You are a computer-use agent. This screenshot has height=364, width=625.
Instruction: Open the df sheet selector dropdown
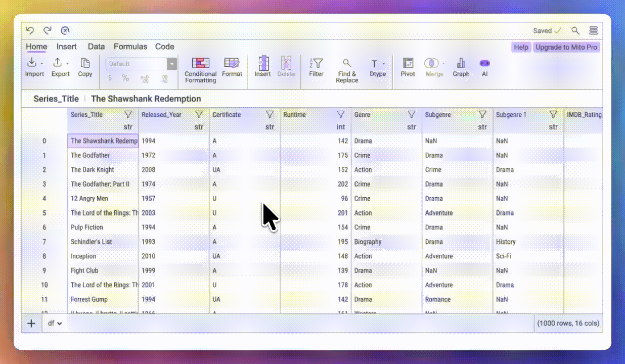coord(54,323)
